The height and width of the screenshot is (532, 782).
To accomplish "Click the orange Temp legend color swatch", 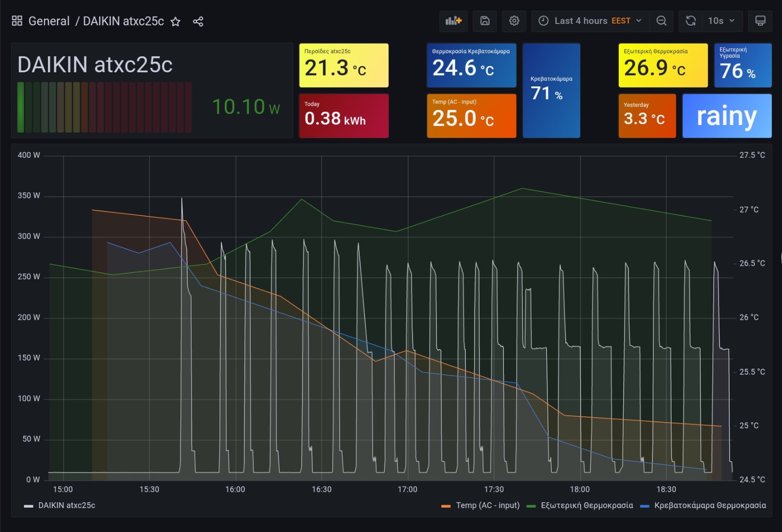I will [446, 506].
